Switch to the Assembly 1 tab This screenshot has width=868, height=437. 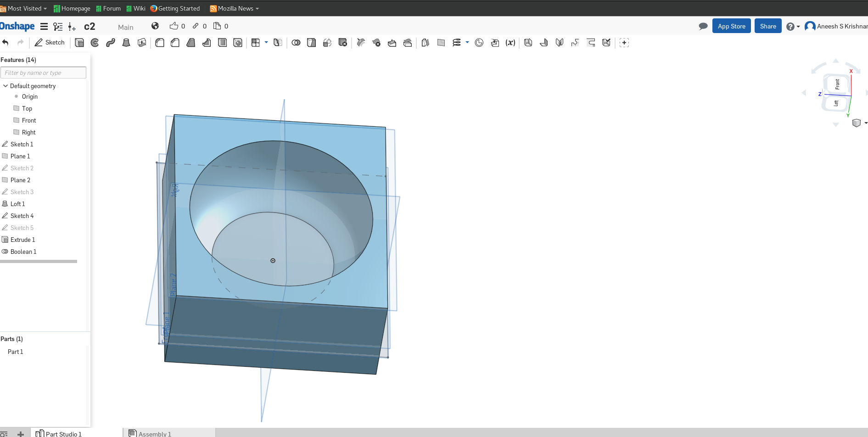(155, 434)
